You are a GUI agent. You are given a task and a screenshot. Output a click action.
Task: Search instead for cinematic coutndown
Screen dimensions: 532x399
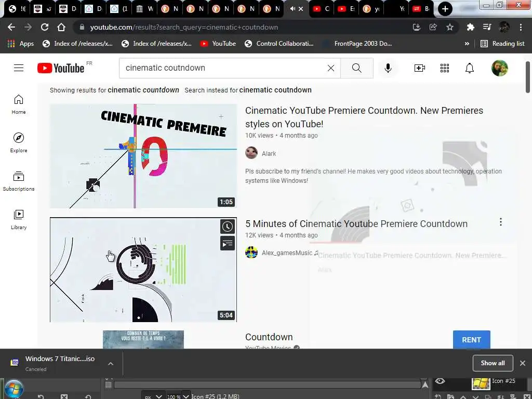(275, 90)
